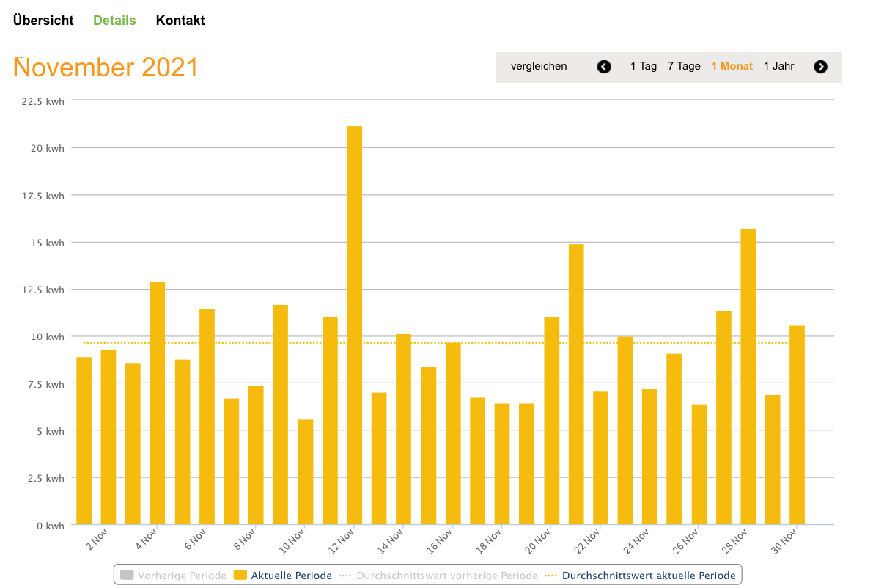The width and height of the screenshot is (873, 588).
Task: Click the 7.5 kwh axis label
Action: tap(46, 384)
